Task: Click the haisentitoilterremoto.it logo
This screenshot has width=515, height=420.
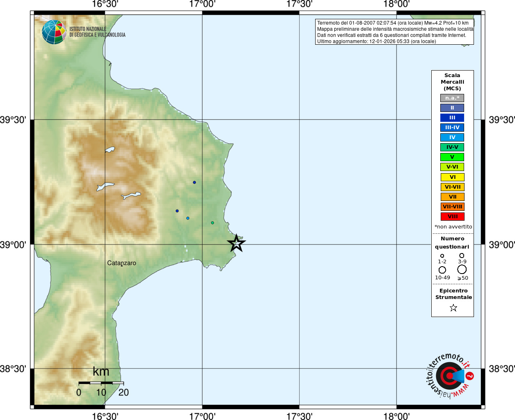Action: [x=450, y=375]
